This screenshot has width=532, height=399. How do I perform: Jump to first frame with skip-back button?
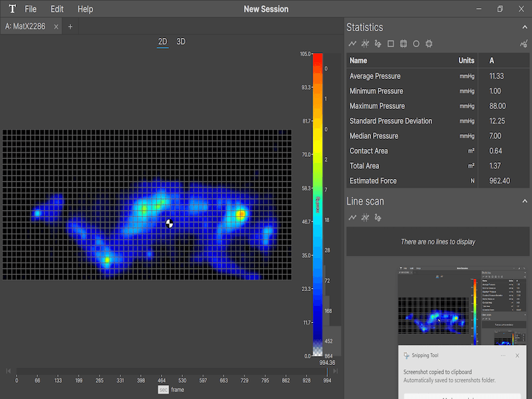coord(9,371)
